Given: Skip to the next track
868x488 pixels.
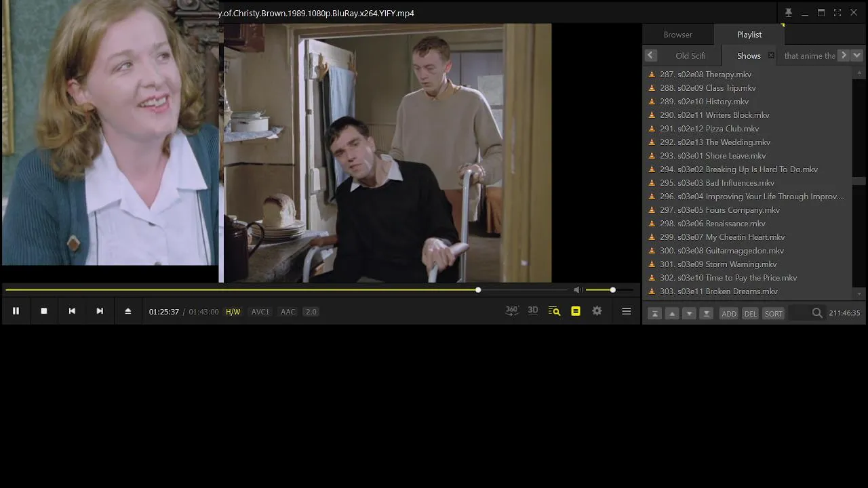Looking at the screenshot, I should (100, 311).
